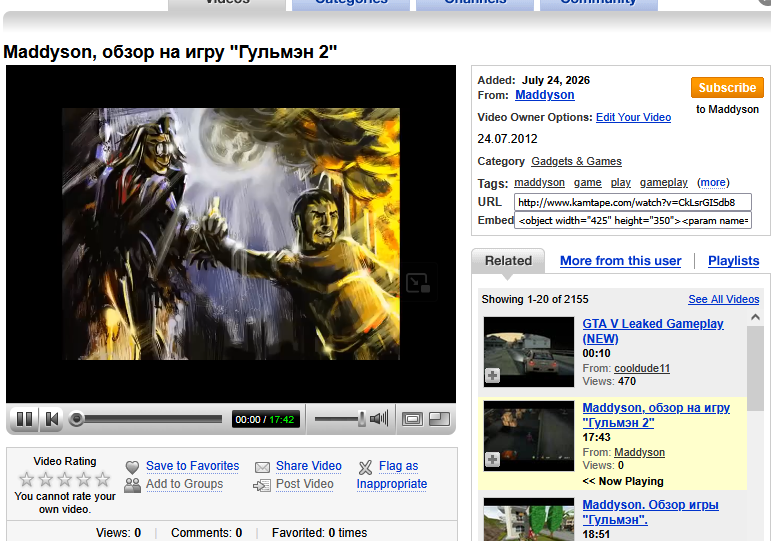Screen dimensions: 771x541
Task: Click the Post Video document icon
Action: tap(262, 485)
